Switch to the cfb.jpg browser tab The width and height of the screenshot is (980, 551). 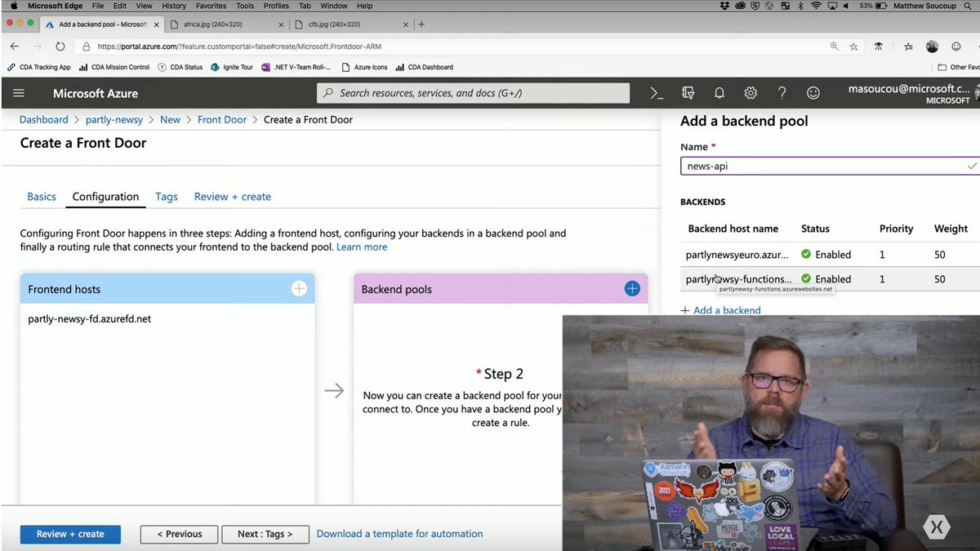[351, 24]
